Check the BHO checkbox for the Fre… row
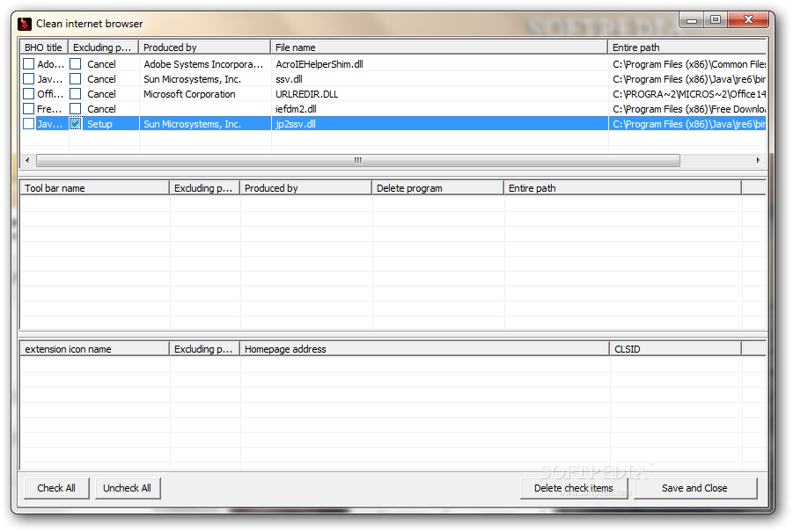Screen dimensions: 793x532 (29, 109)
